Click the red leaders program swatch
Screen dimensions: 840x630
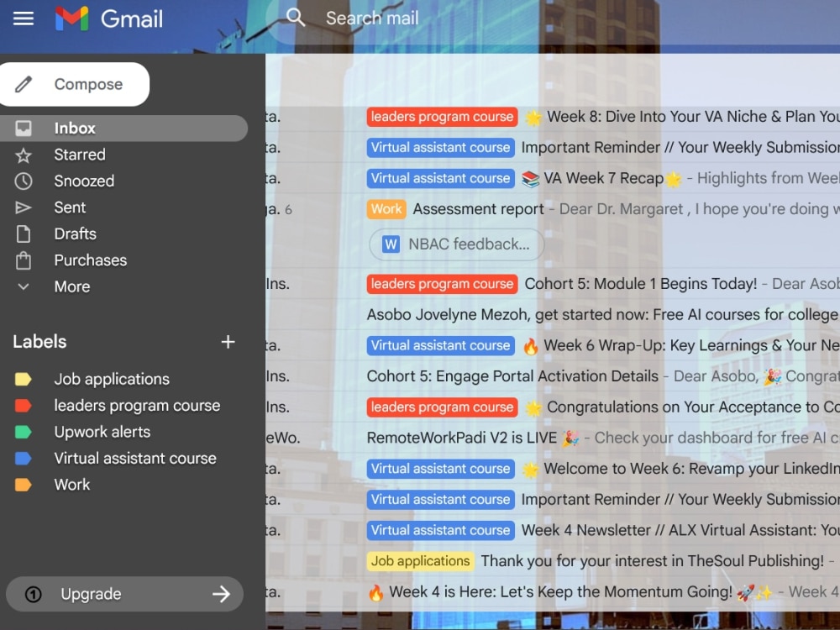click(23, 406)
